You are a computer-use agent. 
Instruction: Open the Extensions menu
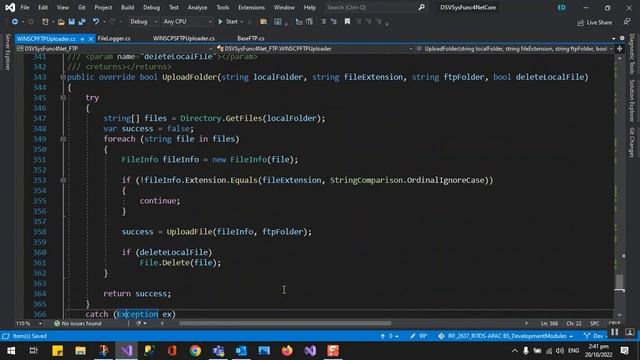click(x=251, y=7)
